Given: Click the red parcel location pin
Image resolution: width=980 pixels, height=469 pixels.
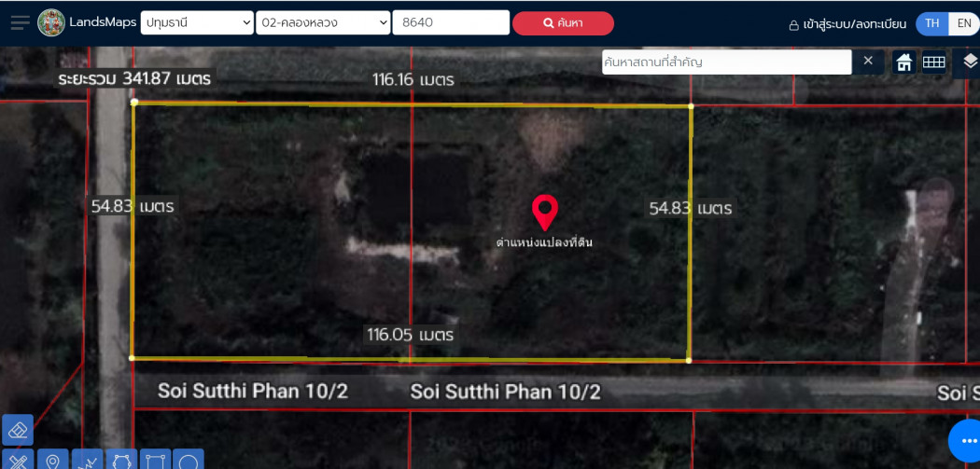Looking at the screenshot, I should [x=545, y=213].
